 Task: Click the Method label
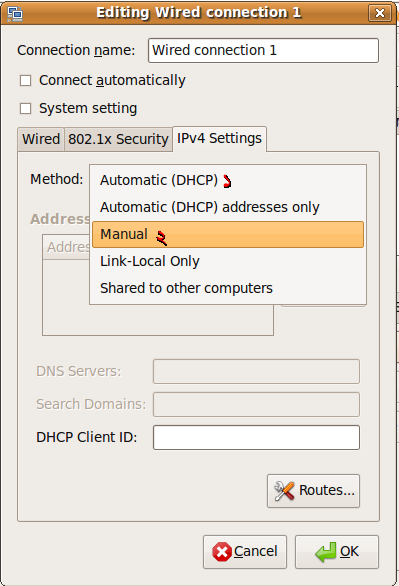[57, 179]
